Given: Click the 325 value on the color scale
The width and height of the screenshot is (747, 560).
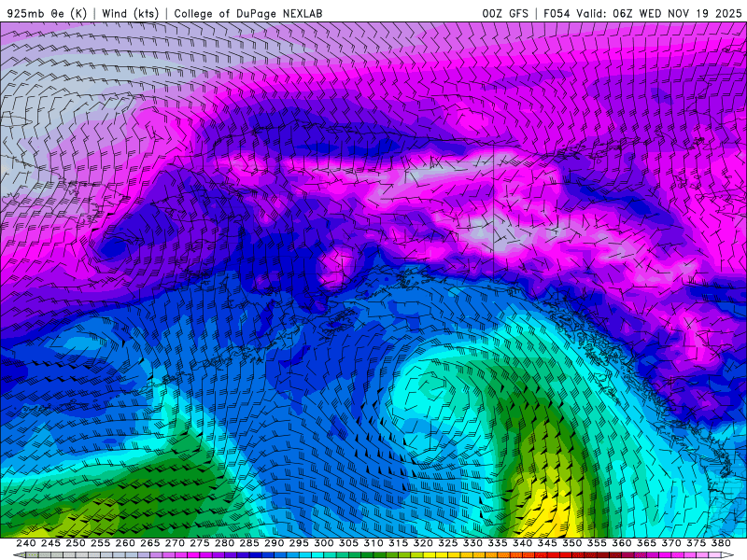Looking at the screenshot, I should click(448, 543).
